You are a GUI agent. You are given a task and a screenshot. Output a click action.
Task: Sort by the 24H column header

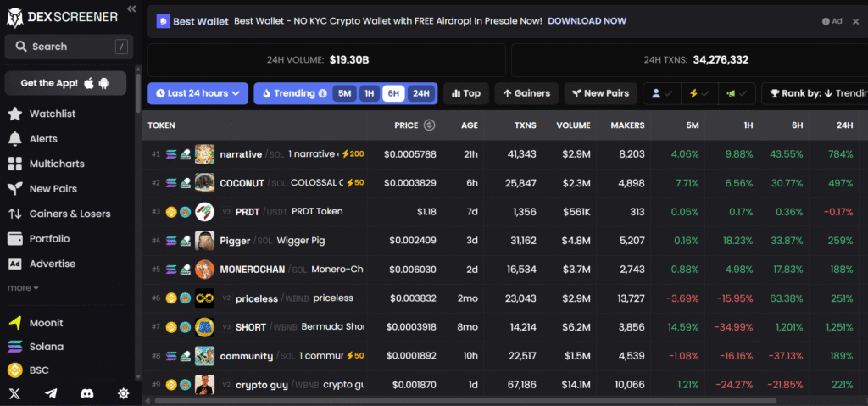tap(845, 125)
